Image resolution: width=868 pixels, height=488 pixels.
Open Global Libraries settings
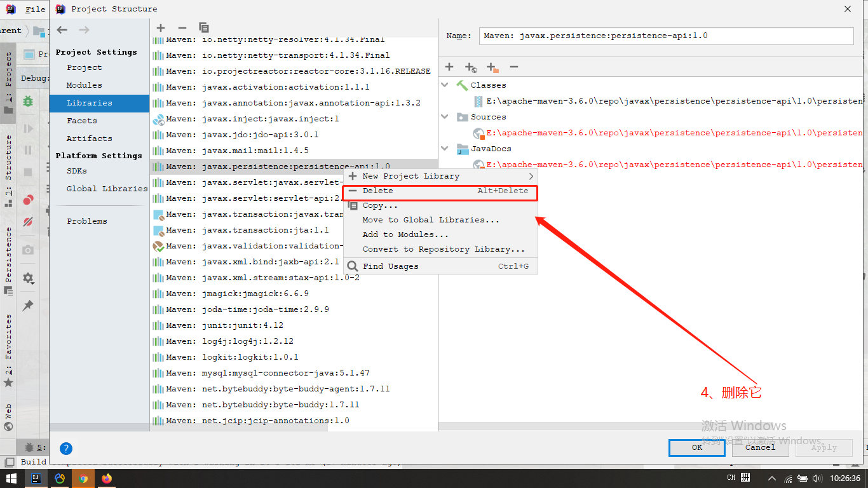pos(107,189)
